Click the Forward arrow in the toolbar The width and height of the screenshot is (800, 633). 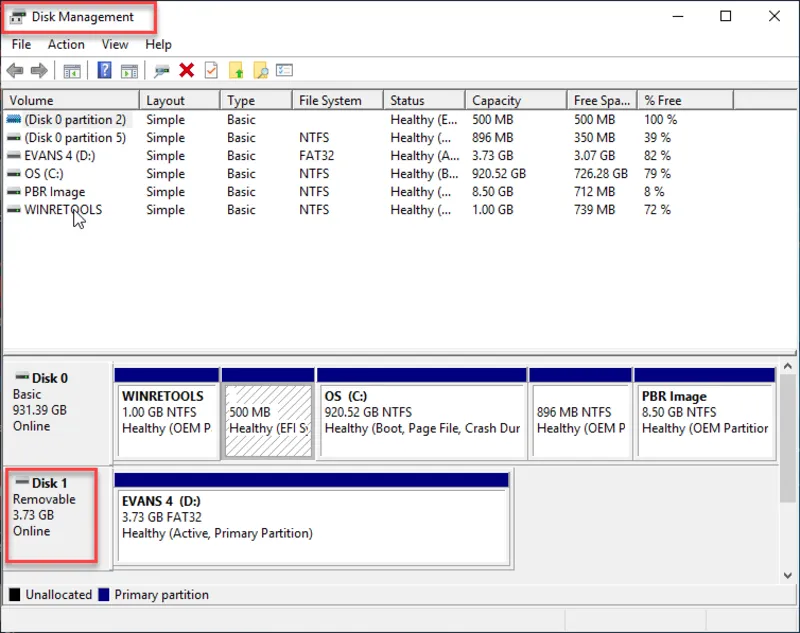click(39, 70)
